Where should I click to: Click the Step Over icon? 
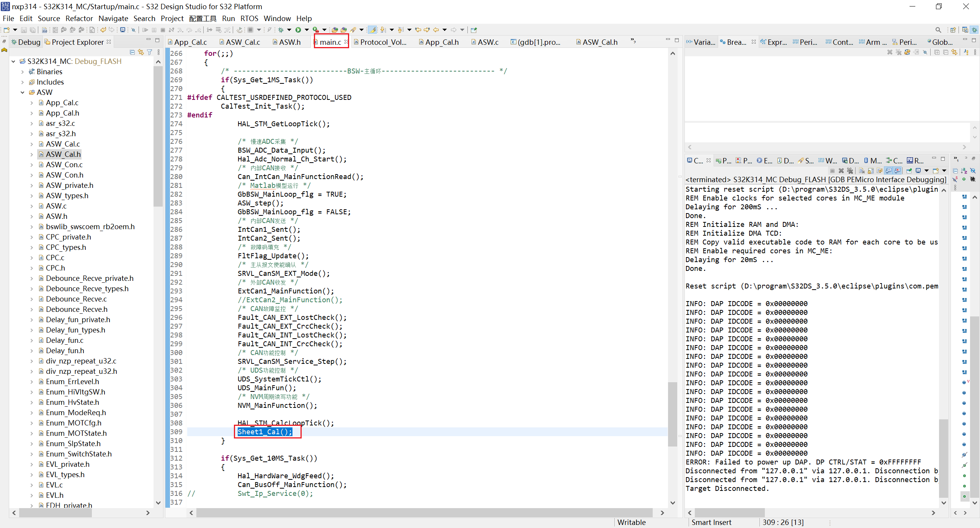(189, 30)
